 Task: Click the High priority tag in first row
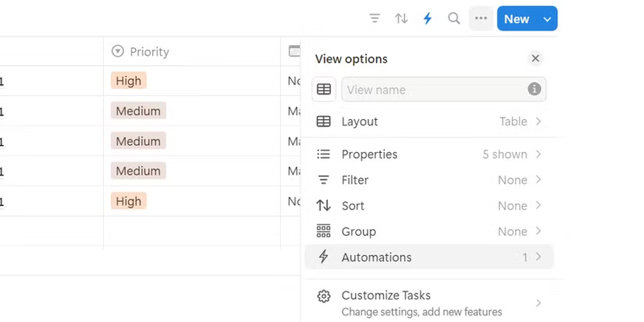tap(128, 80)
